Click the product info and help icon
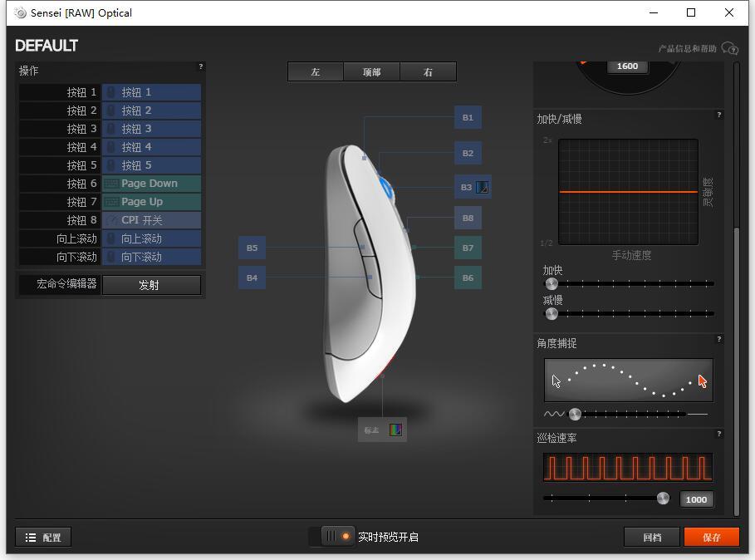 tap(729, 48)
